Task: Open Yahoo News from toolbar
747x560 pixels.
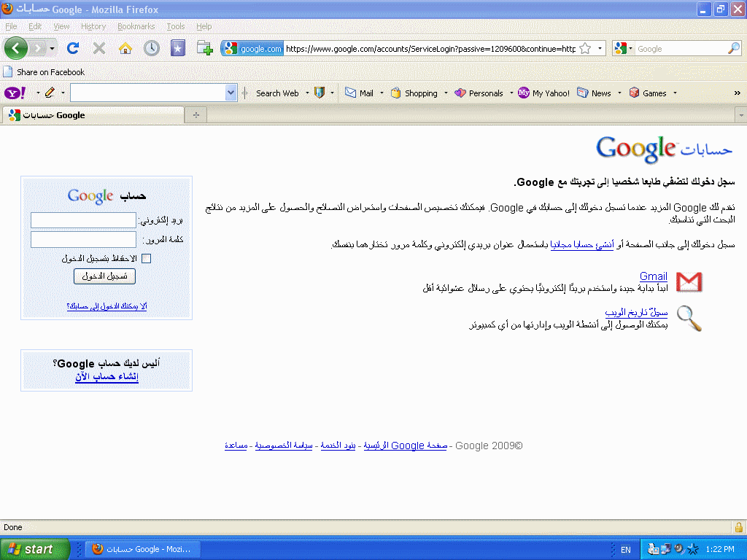Action: point(594,93)
